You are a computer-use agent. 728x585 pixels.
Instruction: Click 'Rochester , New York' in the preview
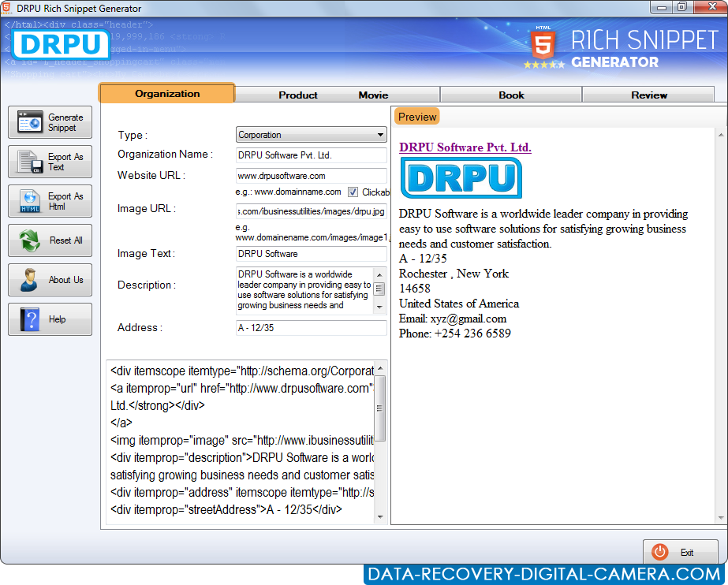point(454,274)
